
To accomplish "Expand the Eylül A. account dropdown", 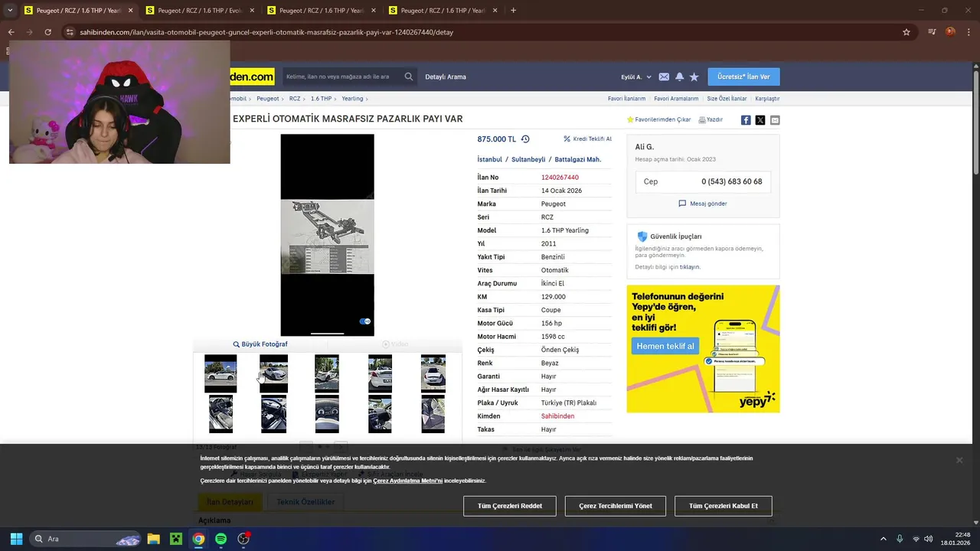I will [636, 77].
